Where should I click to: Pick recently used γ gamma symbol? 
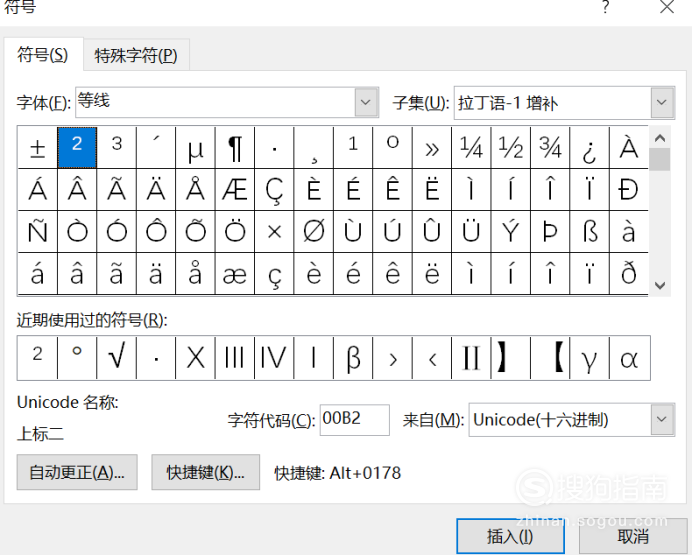(590, 358)
